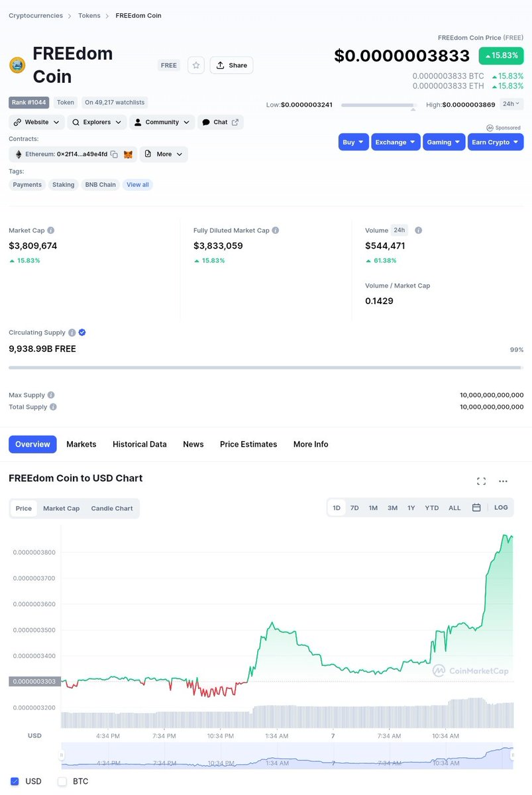Click the Total Supply info icon

[53, 407]
